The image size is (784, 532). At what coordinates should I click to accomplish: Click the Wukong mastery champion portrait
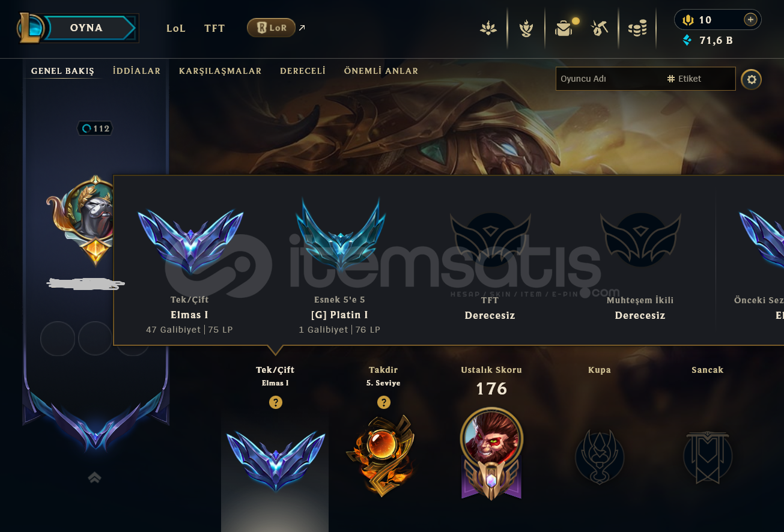coord(491,440)
